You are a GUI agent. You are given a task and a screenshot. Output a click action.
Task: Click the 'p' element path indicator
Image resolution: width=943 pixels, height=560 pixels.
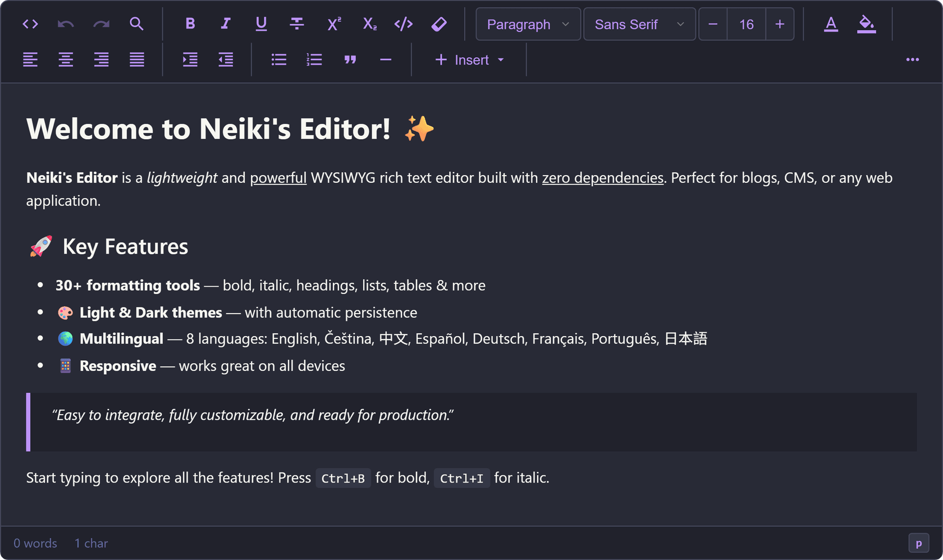coord(918,543)
